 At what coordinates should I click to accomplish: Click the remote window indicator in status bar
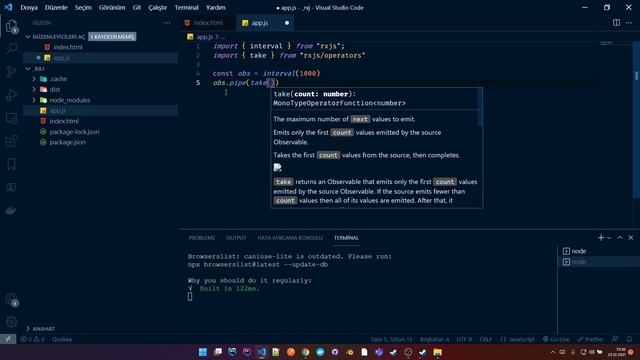click(8, 339)
